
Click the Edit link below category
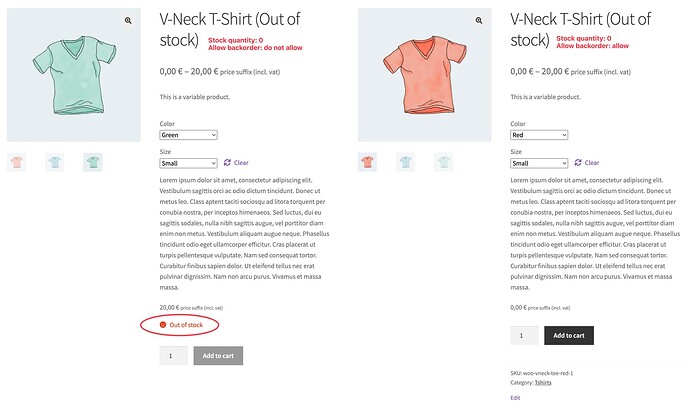[515, 398]
